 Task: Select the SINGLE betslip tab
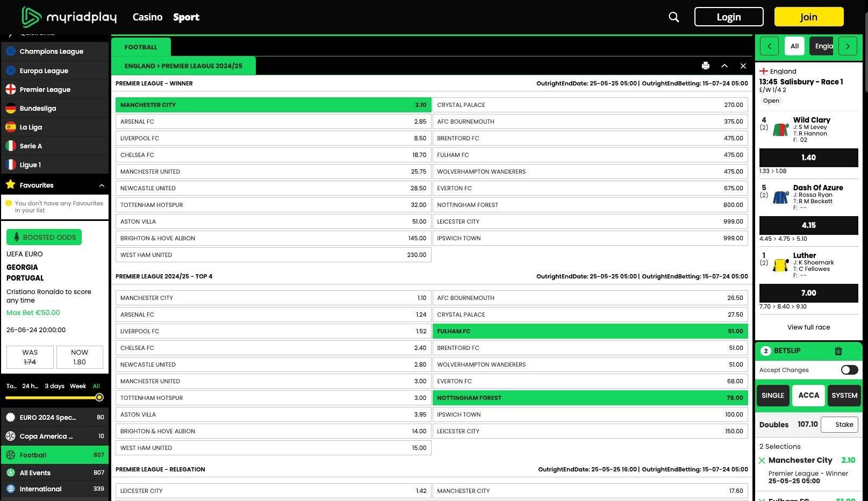click(773, 396)
